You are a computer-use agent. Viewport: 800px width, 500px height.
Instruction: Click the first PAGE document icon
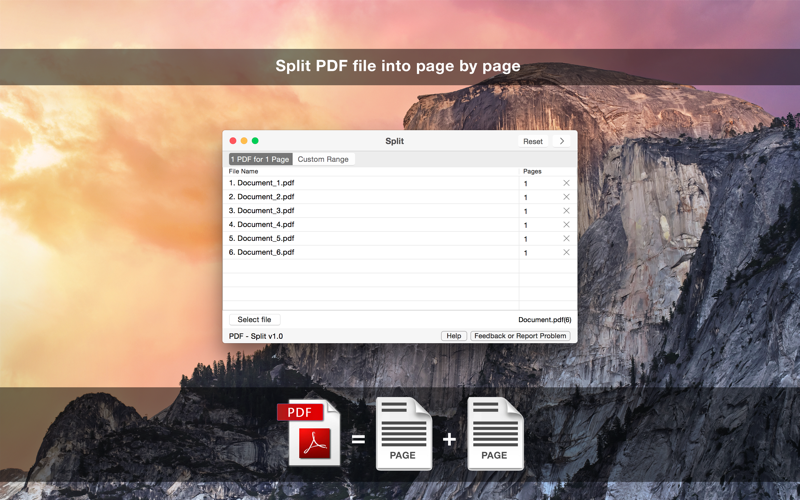pos(404,433)
